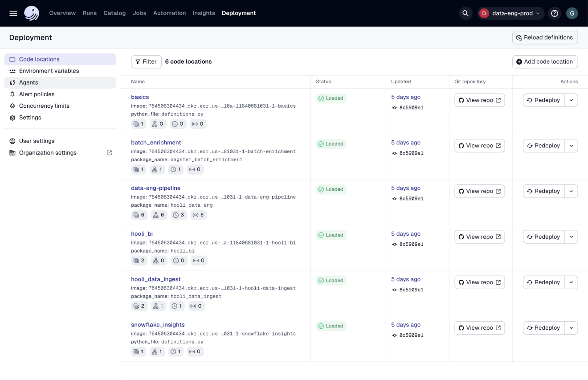Click the GitHub icon on basics View repo button
The image size is (588, 380).
click(x=461, y=100)
